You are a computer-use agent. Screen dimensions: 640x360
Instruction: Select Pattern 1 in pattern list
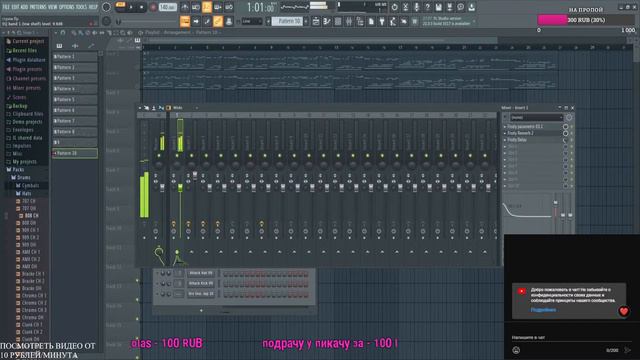[75, 56]
